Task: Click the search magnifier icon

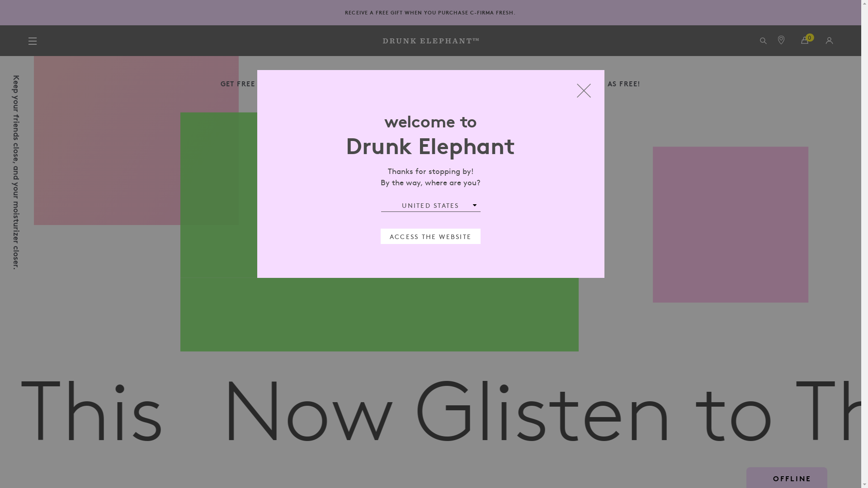Action: pos(763,41)
